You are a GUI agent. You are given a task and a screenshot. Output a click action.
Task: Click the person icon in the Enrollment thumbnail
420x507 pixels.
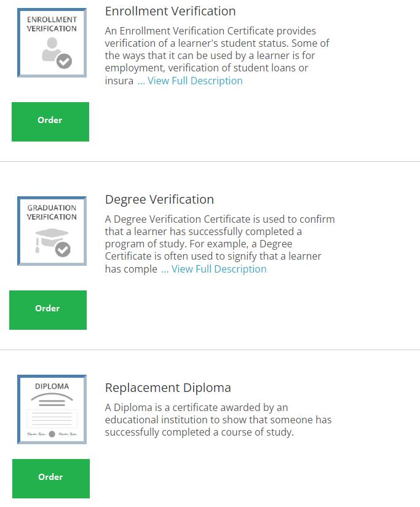tap(52, 49)
